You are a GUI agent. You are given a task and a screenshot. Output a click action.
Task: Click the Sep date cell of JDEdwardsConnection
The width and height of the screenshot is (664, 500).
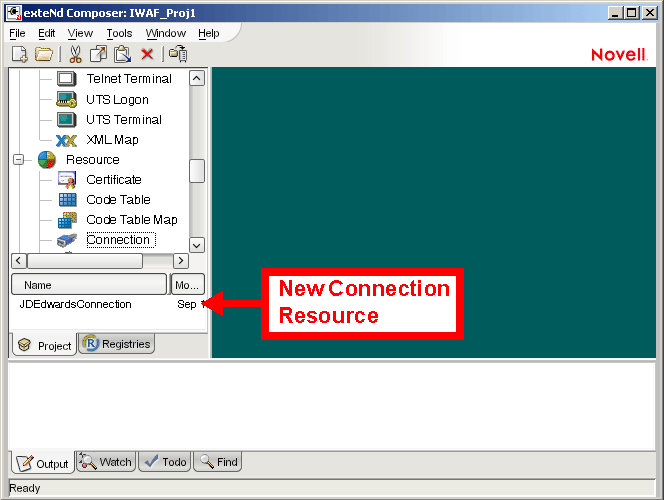(x=187, y=304)
